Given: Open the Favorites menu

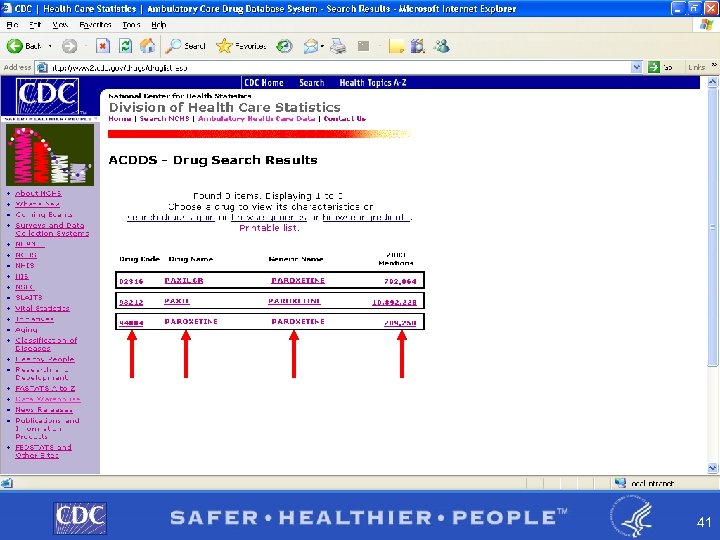Looking at the screenshot, I should pos(95,25).
